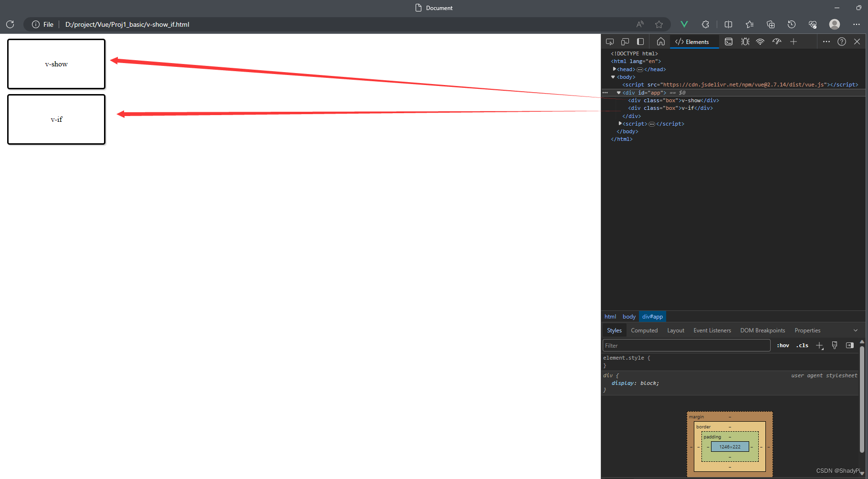Click the element.style rule block
Screen dimensions: 868x479
(730, 362)
